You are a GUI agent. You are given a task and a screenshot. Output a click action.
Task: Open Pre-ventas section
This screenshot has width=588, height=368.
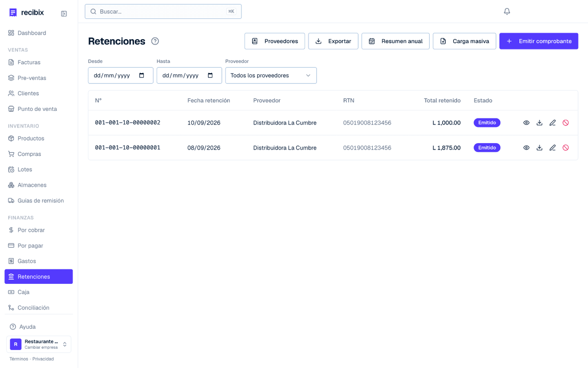click(39, 78)
